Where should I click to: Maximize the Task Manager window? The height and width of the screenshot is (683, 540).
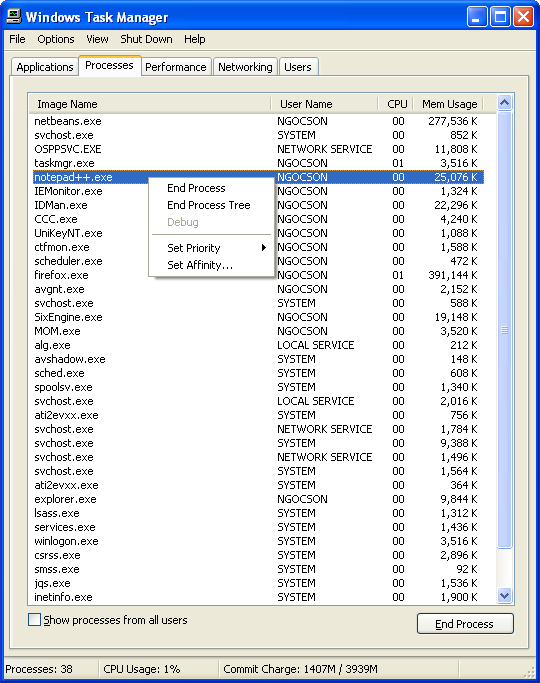(500, 17)
